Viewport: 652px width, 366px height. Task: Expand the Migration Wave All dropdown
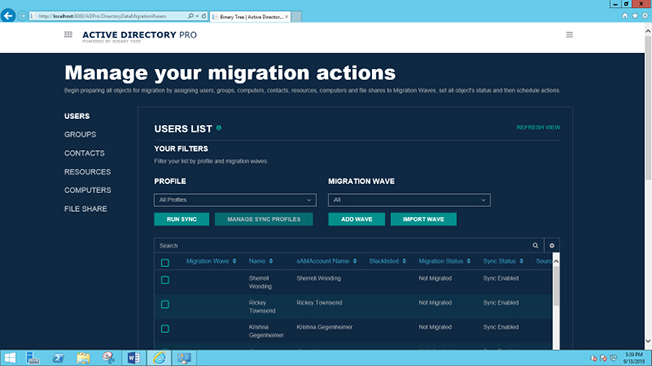pos(409,200)
